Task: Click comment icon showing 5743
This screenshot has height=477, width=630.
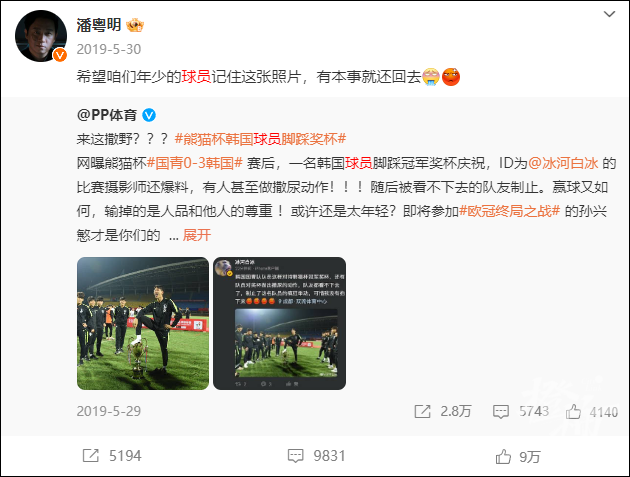Action: tap(501, 411)
